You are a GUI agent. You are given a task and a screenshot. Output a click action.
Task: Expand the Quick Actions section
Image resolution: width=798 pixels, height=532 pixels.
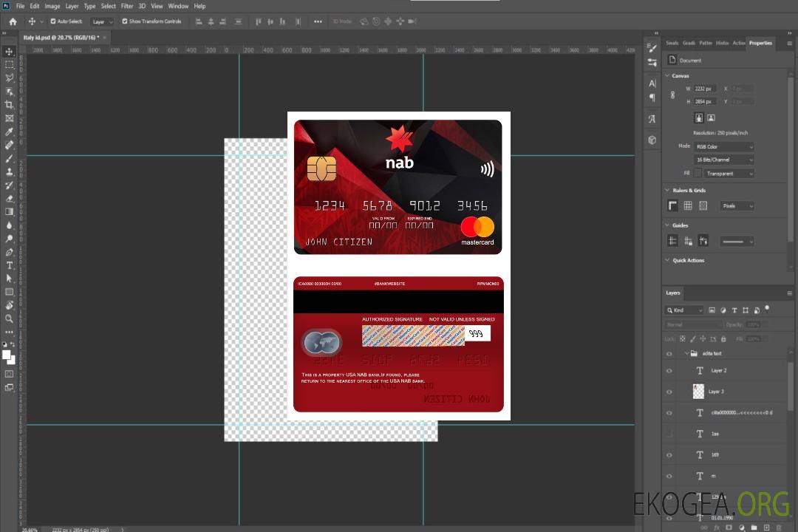pos(667,260)
